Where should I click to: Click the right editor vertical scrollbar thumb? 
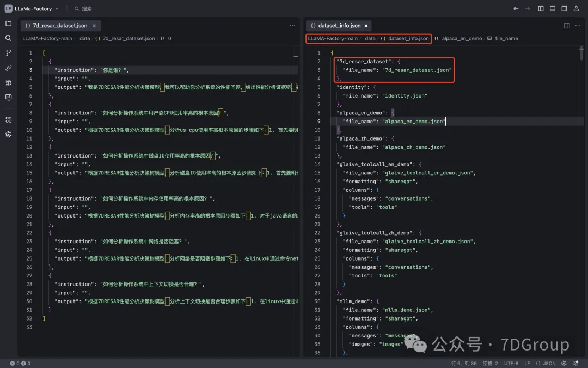[x=581, y=53]
